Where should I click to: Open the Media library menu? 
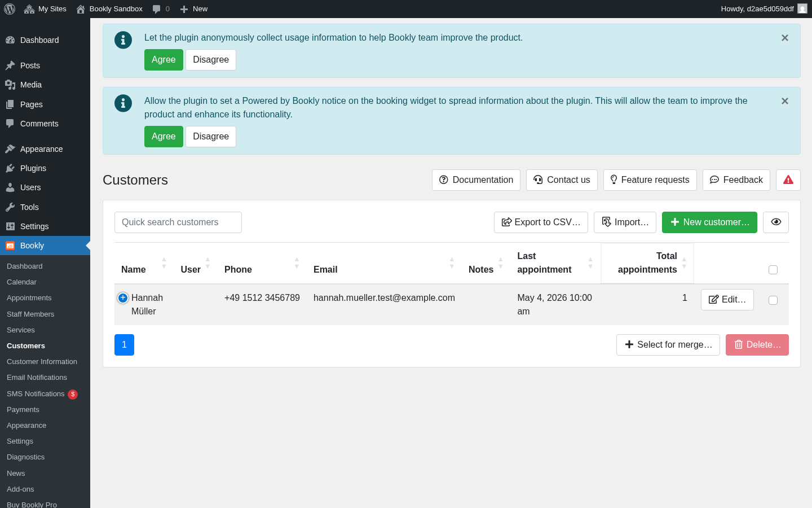point(45,85)
